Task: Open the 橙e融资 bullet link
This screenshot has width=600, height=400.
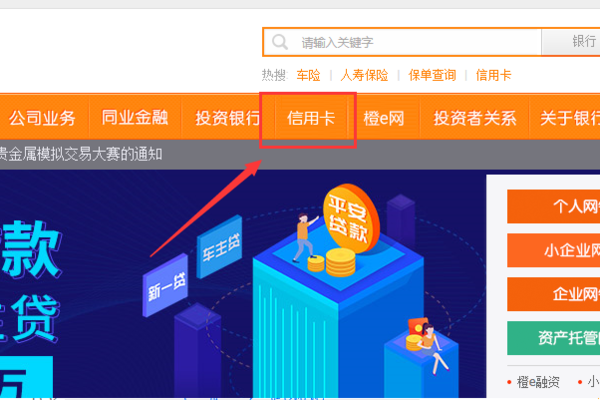Action: click(x=538, y=382)
